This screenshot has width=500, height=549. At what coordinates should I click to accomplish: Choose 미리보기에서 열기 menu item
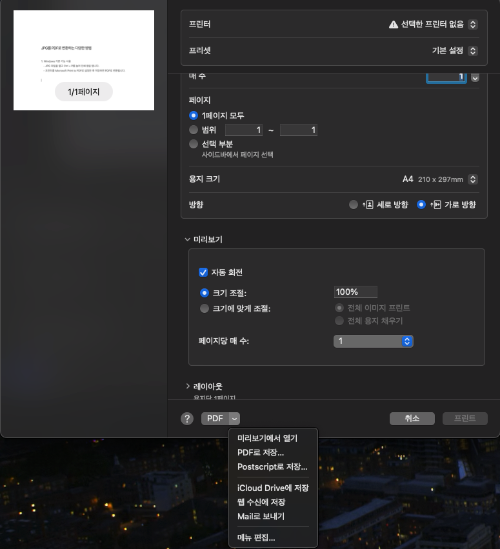(268, 438)
